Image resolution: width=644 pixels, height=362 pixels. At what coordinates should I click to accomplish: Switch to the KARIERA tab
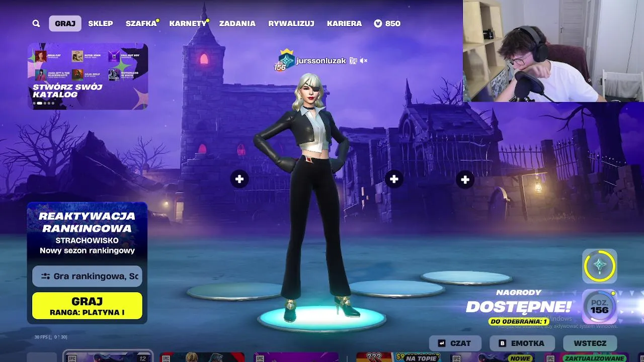coord(344,24)
